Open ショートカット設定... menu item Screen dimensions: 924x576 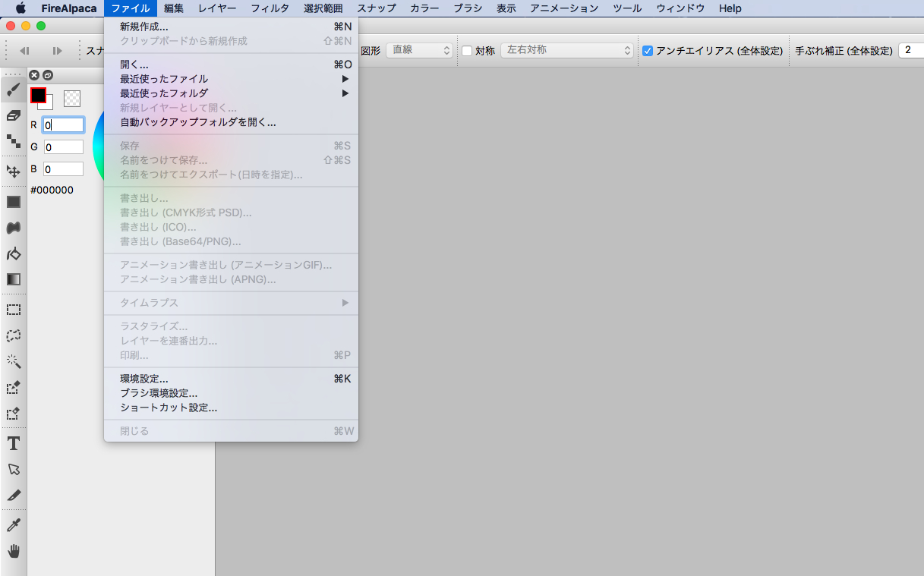coord(231,408)
